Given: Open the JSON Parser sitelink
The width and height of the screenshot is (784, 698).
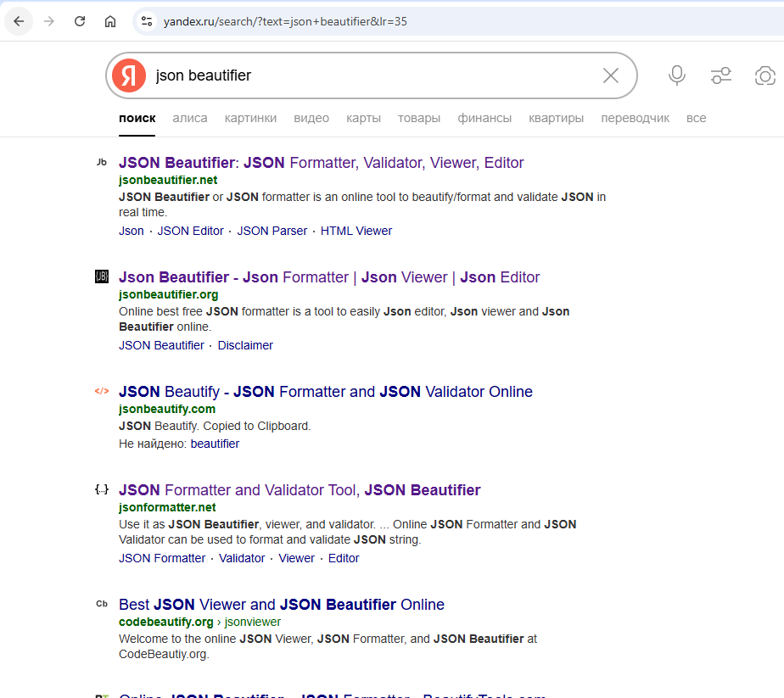Looking at the screenshot, I should click(x=272, y=231).
